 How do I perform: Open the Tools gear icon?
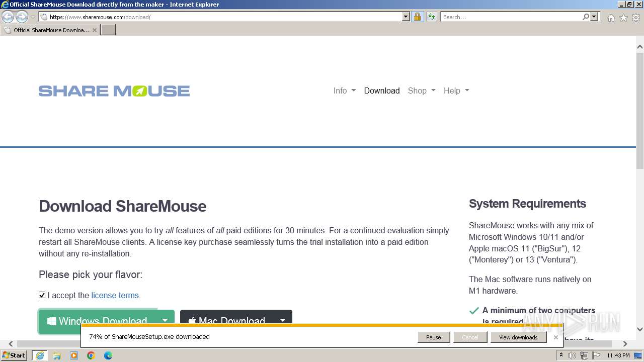point(636,18)
